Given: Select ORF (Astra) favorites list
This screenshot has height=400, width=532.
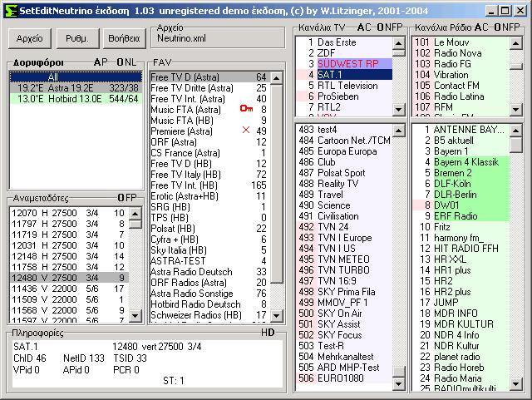Looking at the screenshot, I should 209,142.
